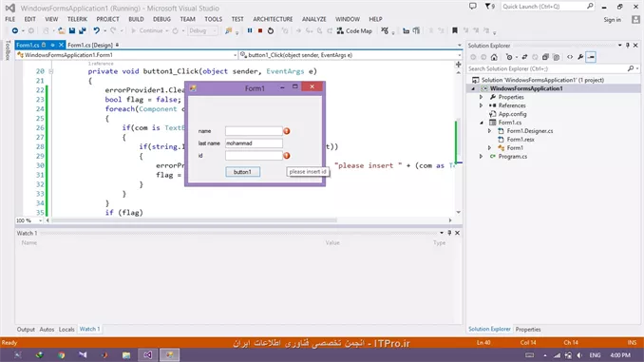Image resolution: width=644 pixels, height=362 pixels.
Task: Restart the debugging session
Action: click(271, 30)
